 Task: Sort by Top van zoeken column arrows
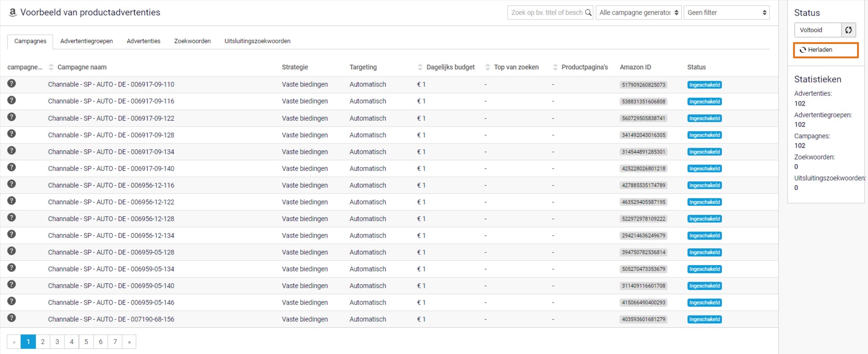(488, 67)
